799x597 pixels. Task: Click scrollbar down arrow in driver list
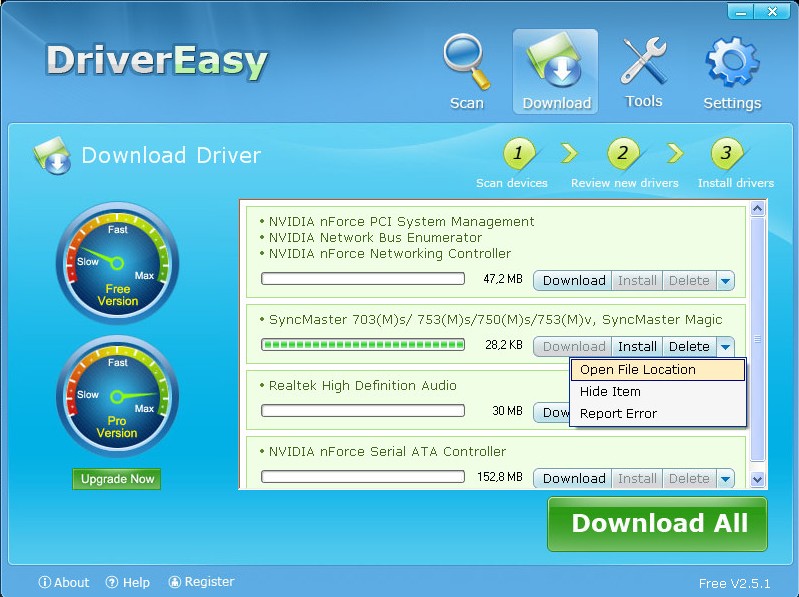pos(757,479)
